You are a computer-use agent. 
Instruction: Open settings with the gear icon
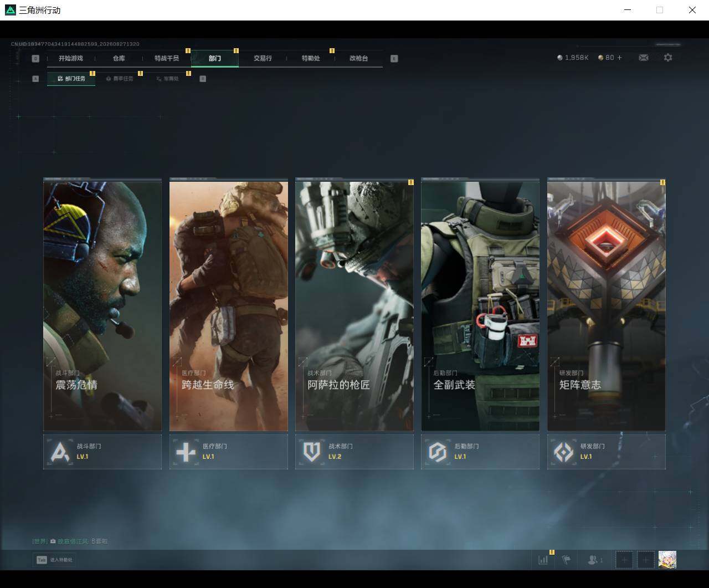click(668, 58)
